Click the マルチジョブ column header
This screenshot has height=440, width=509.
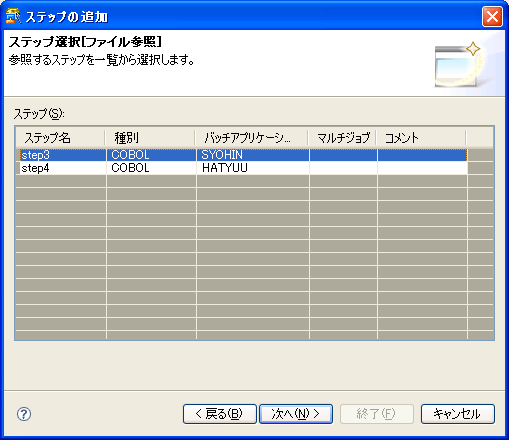point(342,137)
